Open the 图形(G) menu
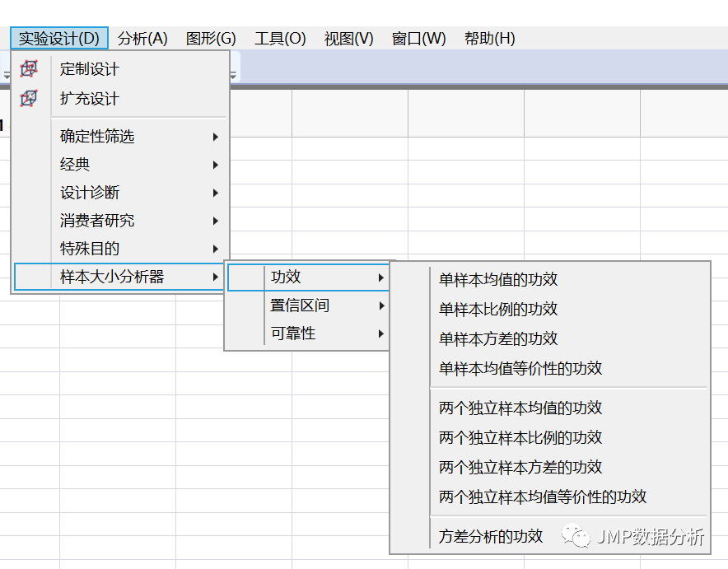This screenshot has width=728, height=569. 211,37
